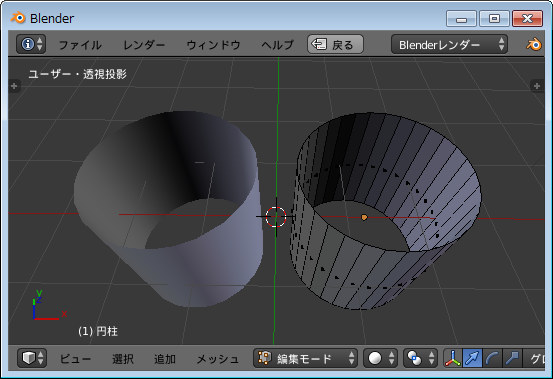553x379 pixels.
Task: Click the 戻る button
Action: tap(335, 44)
